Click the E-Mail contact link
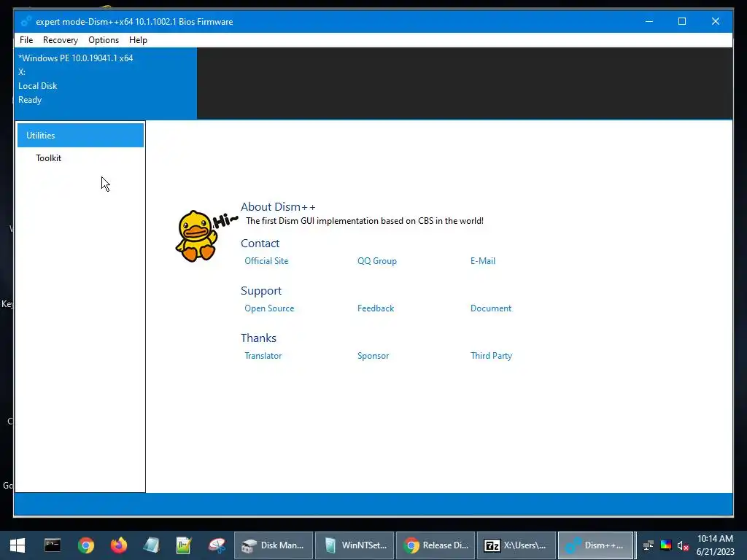This screenshot has height=560, width=747. (x=483, y=261)
